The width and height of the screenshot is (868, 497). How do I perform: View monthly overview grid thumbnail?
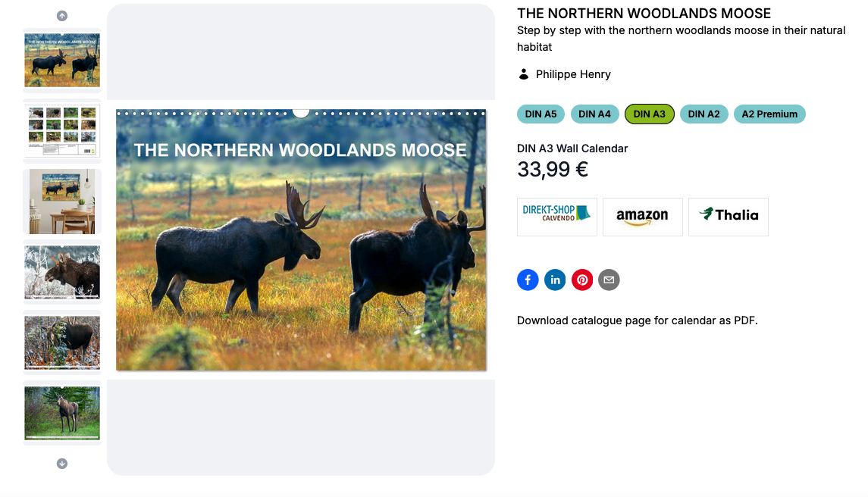coord(62,131)
